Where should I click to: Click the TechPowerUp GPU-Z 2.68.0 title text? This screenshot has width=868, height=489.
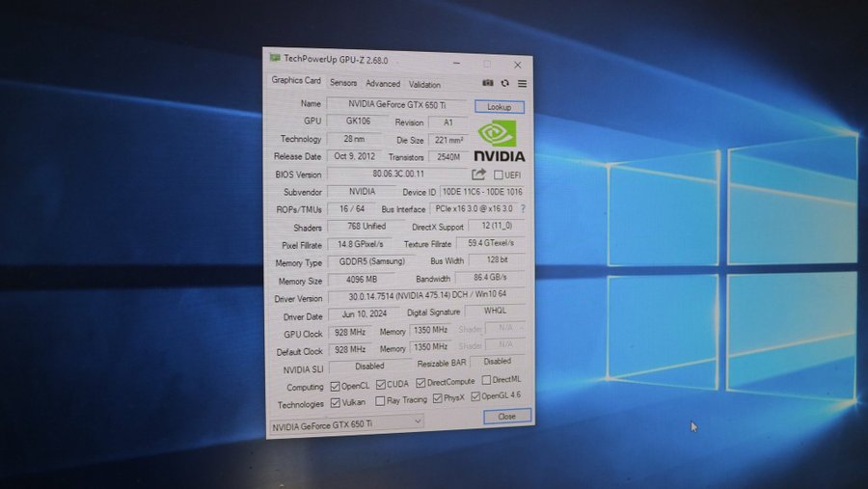click(336, 59)
